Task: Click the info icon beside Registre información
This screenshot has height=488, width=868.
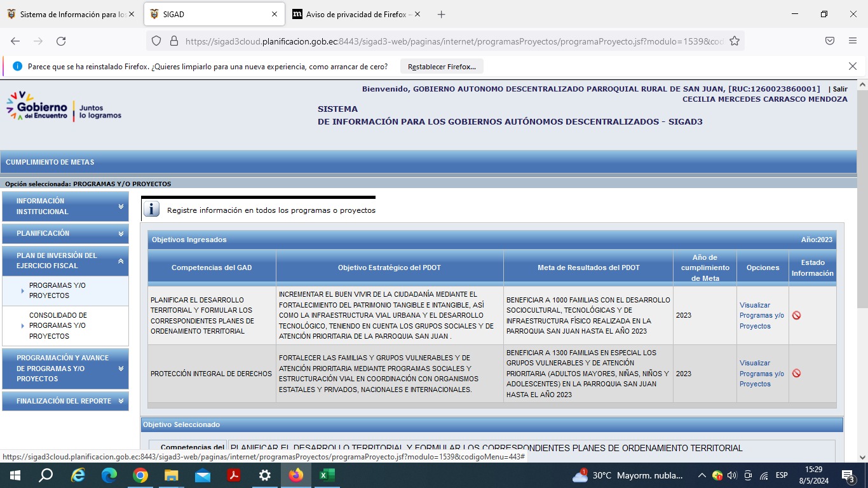Action: (x=151, y=210)
